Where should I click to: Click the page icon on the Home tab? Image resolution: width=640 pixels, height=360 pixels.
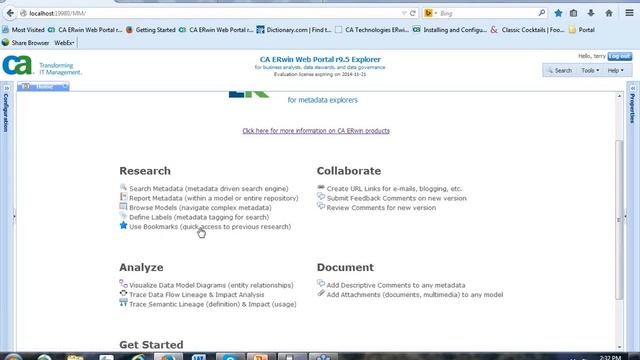point(26,87)
